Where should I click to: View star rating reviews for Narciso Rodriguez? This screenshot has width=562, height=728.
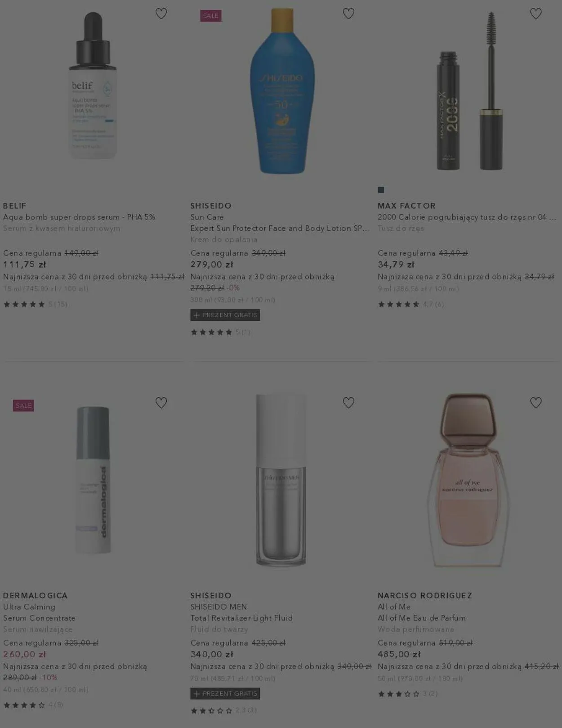407,693
